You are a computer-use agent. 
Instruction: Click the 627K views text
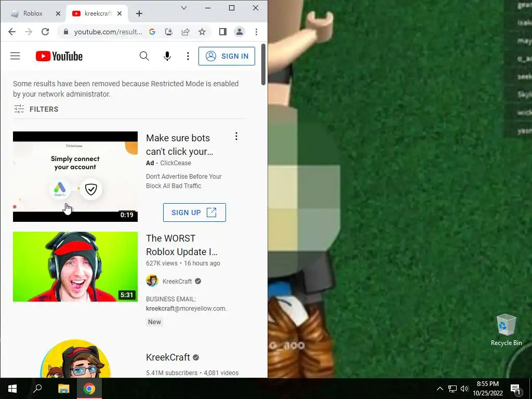[x=162, y=263]
